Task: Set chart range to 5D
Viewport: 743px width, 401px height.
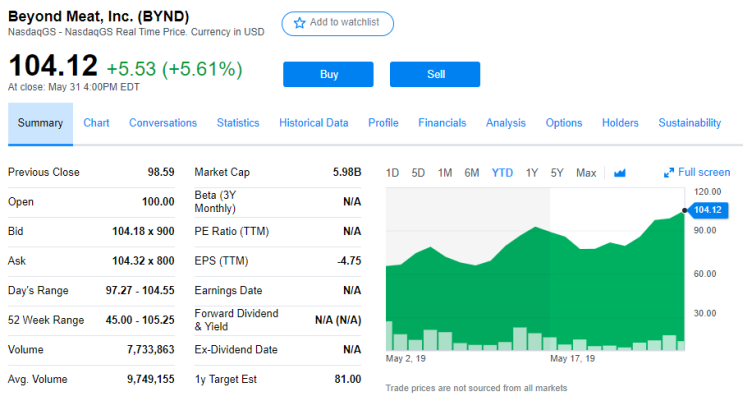Action: click(418, 173)
